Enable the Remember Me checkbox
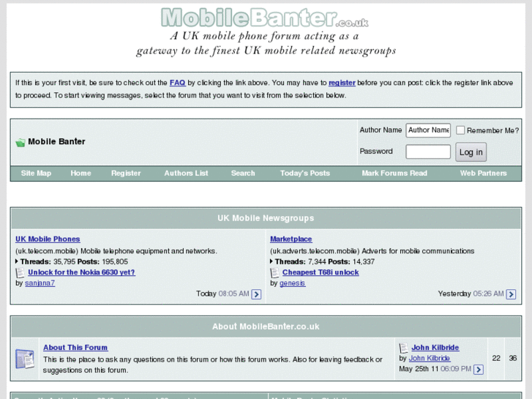Viewport: 532px width, 399px height. click(x=460, y=130)
